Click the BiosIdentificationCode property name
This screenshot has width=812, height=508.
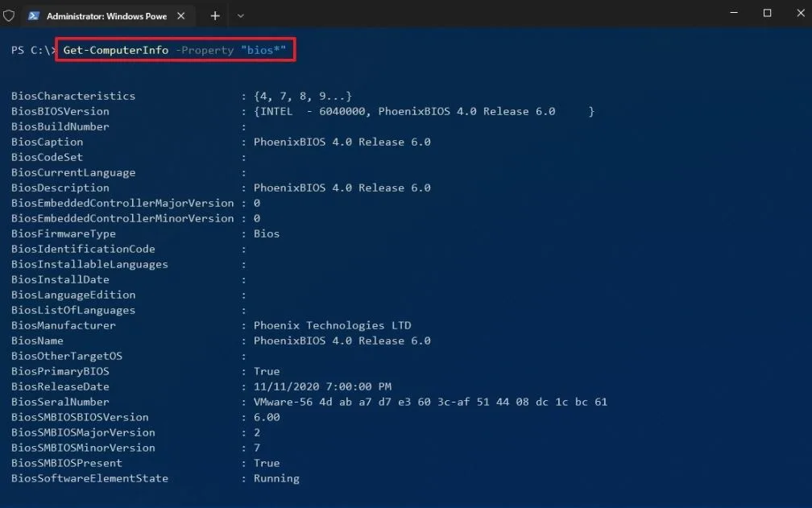(83, 249)
